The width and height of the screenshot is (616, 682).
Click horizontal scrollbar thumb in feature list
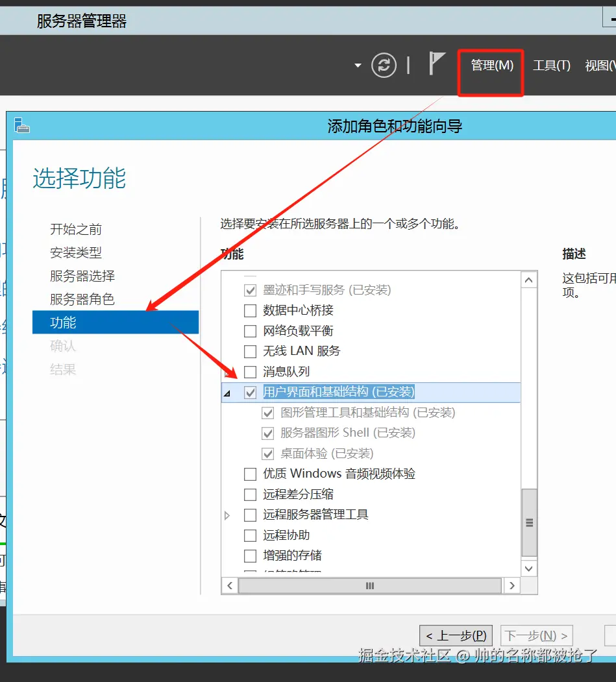pyautogui.click(x=370, y=586)
